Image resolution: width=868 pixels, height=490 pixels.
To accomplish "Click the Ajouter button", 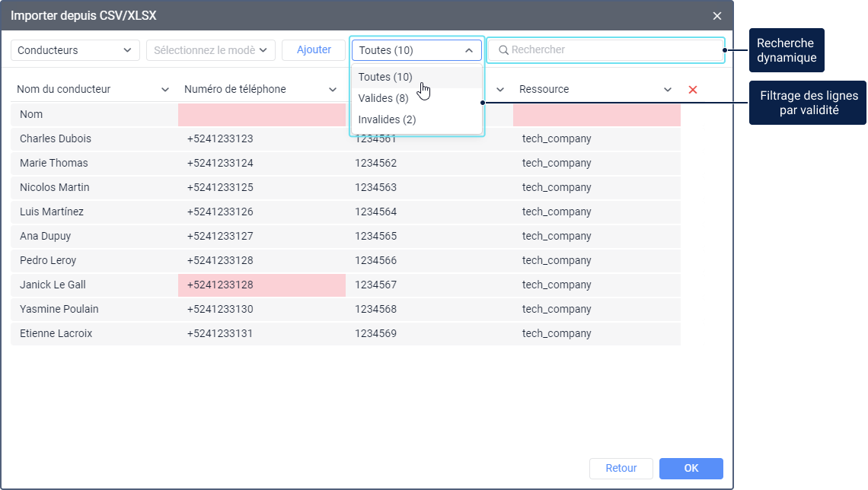I will pos(314,49).
